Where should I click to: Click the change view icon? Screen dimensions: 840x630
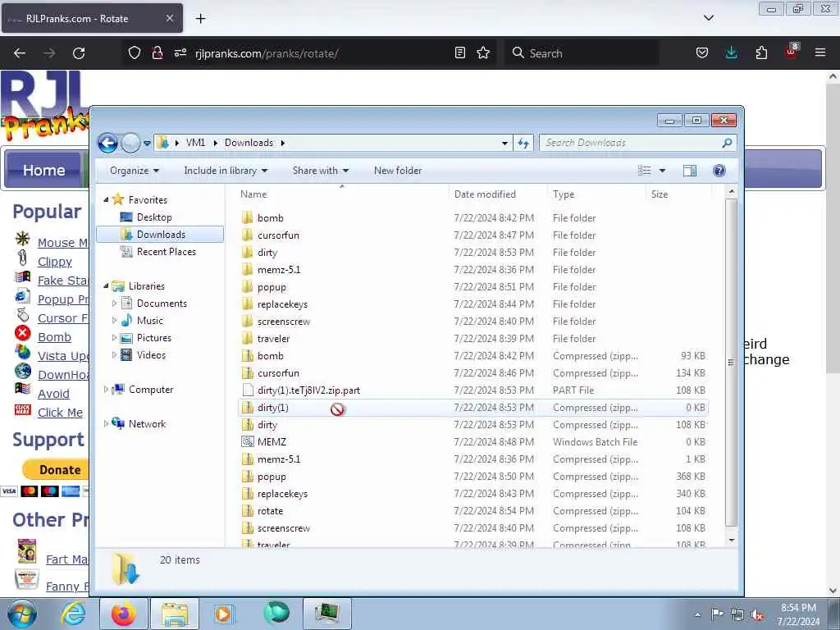pyautogui.click(x=645, y=171)
